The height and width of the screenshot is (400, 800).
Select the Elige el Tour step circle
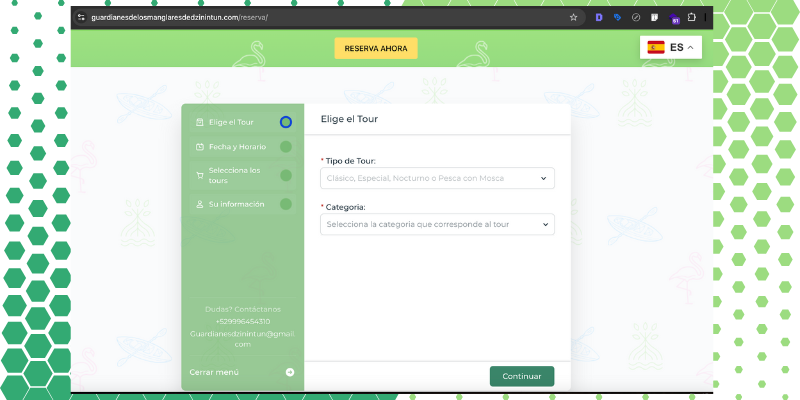286,122
